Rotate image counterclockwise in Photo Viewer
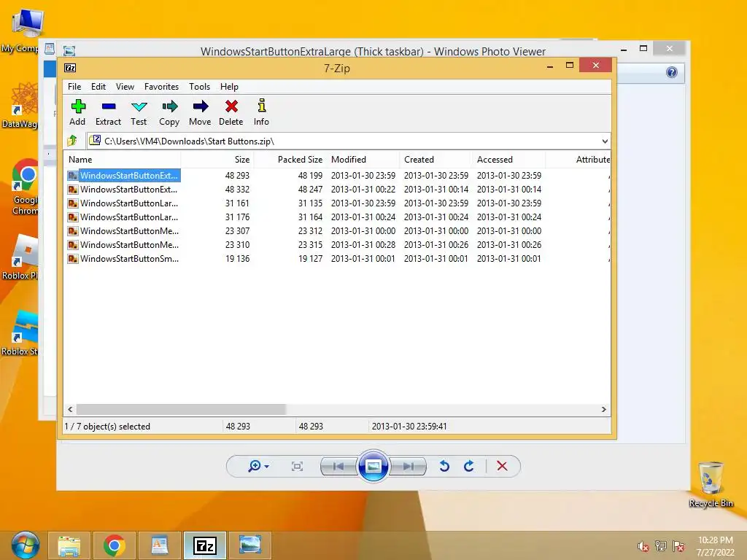This screenshot has height=560, width=747. (x=444, y=466)
